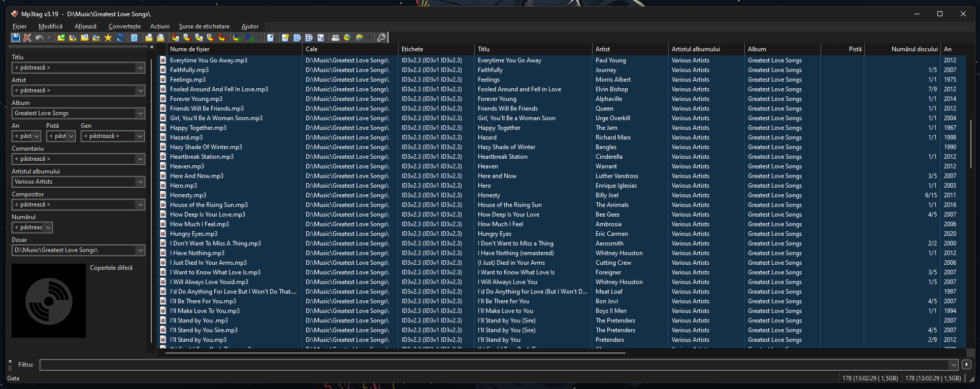Click file icon next to Heaven.mp3
This screenshot has width=980, height=389.
tap(163, 166)
